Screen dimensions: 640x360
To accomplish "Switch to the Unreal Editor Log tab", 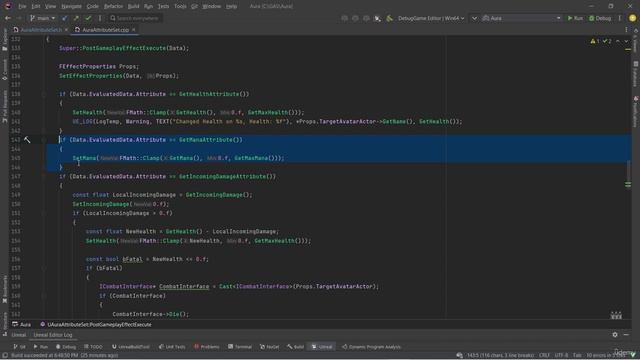I will (53, 335).
